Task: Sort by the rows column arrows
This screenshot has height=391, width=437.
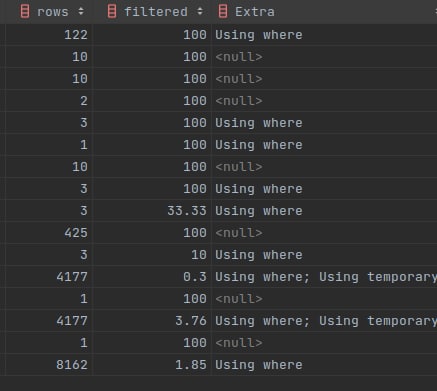Action: (81, 11)
